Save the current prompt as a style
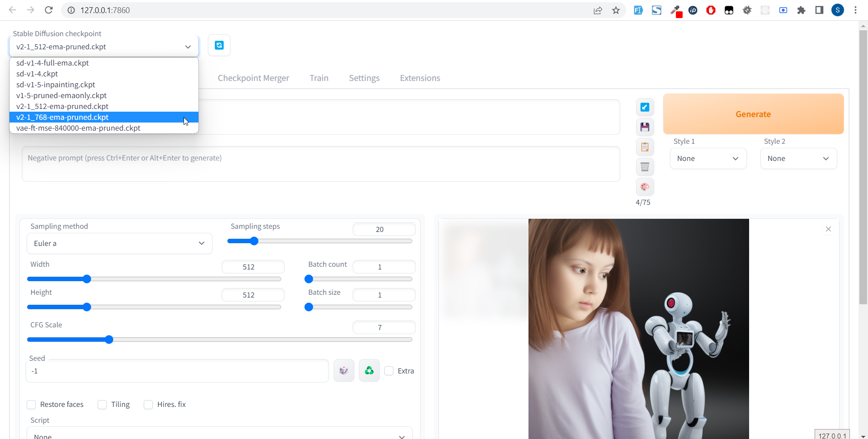 point(645,127)
